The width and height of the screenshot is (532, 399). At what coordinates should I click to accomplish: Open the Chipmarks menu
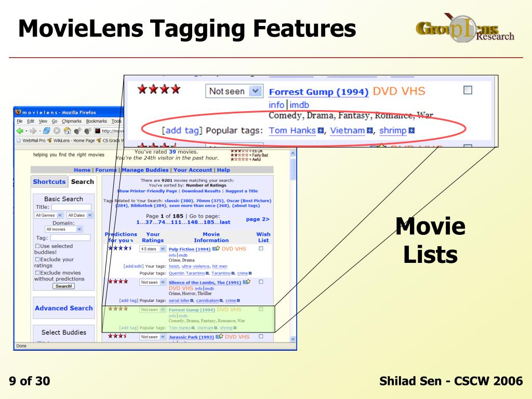tap(72, 121)
